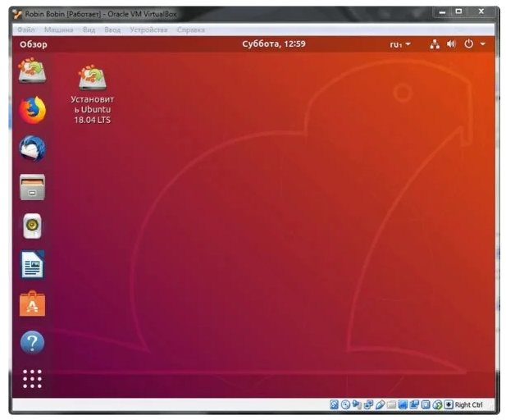Open the Ввод menu
This screenshot has height=420, width=506.
pyautogui.click(x=112, y=30)
